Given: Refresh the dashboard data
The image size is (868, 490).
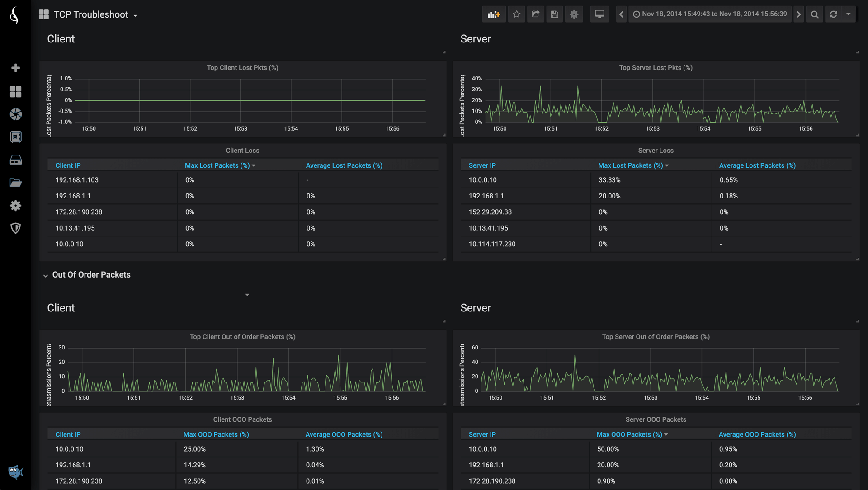Looking at the screenshot, I should [834, 14].
